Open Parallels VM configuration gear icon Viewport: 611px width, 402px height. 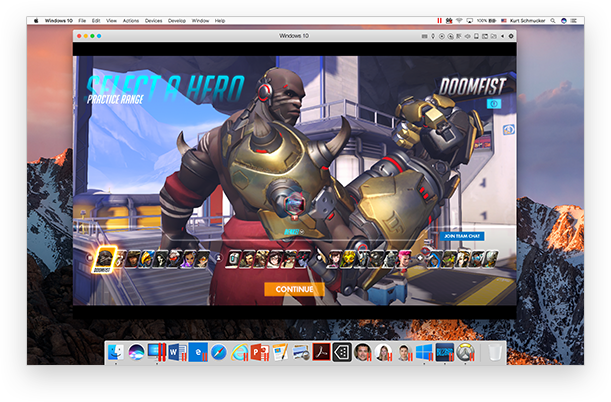(511, 36)
